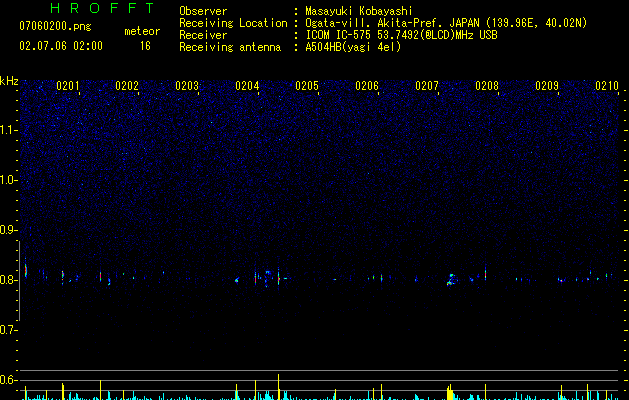Click the 0.8 kHz axis label
The width and height of the screenshot is (629, 400).
8,280
